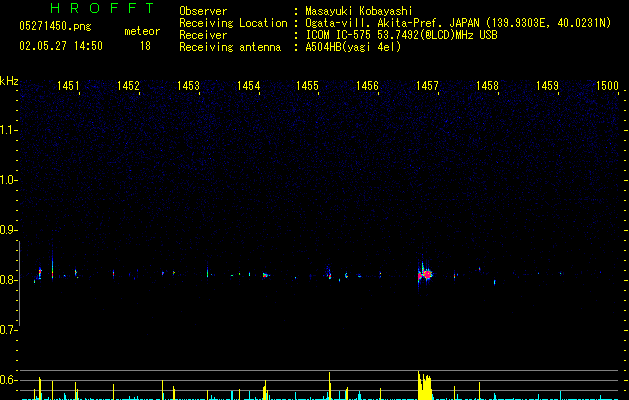Click the 1459 time axis marker
The height and width of the screenshot is (400, 629).
[x=548, y=85]
